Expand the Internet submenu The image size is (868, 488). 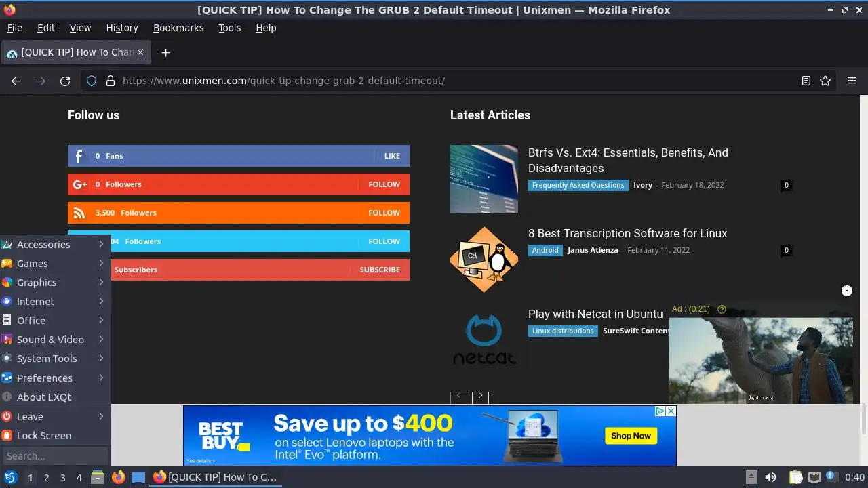[55, 302]
